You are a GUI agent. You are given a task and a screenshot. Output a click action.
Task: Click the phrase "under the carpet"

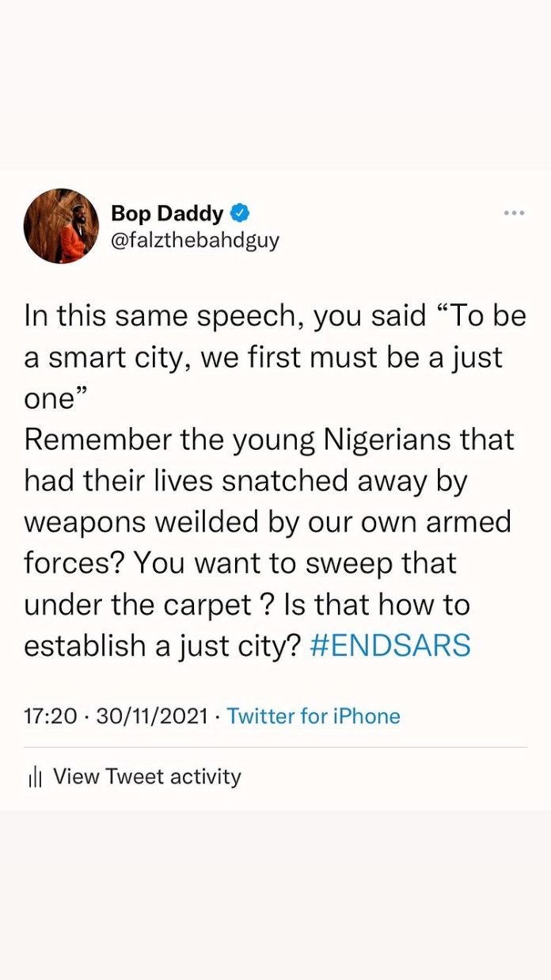138,604
